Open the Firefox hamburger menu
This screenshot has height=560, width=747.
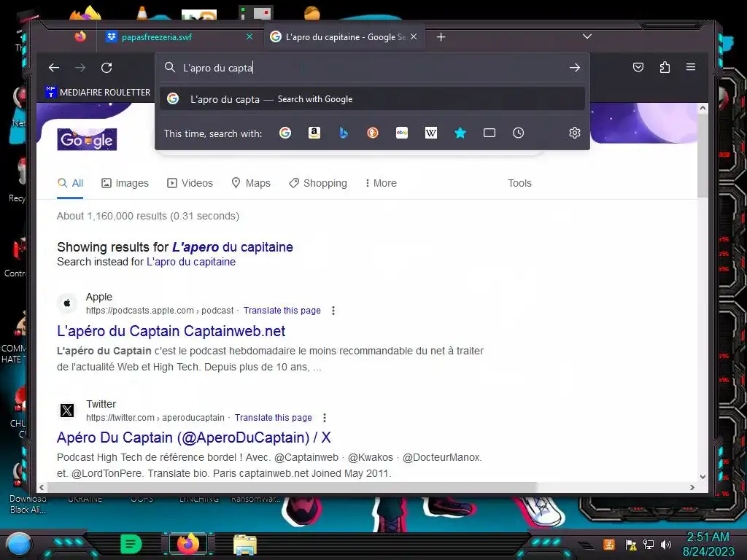tap(691, 67)
